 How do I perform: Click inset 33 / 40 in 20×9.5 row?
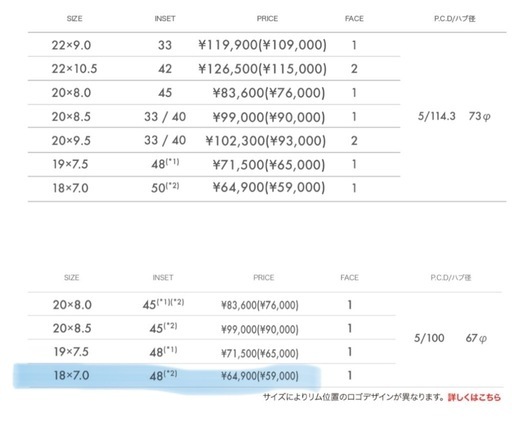[x=165, y=140]
